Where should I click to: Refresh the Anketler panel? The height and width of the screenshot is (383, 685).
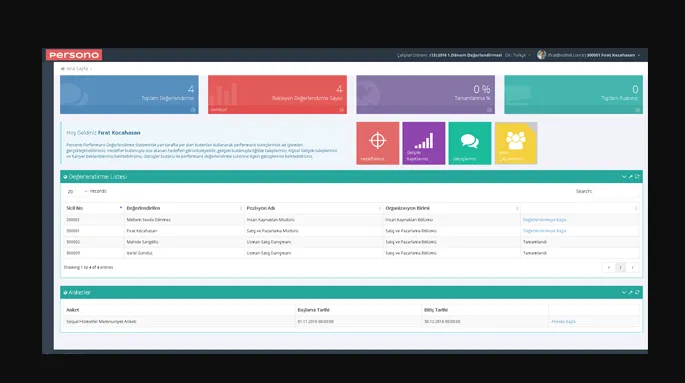point(637,292)
